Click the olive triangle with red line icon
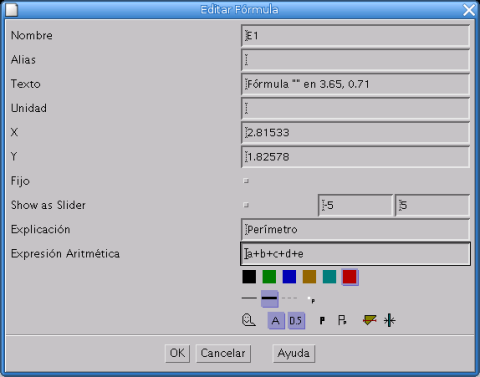 click(x=369, y=321)
